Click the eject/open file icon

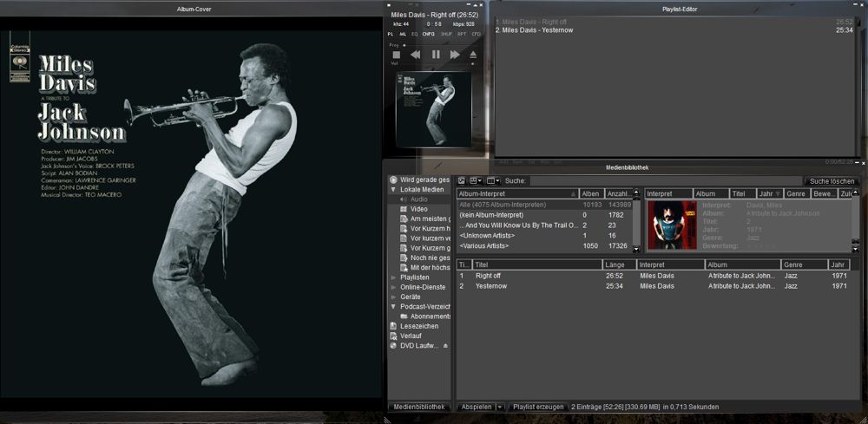pyautogui.click(x=473, y=55)
